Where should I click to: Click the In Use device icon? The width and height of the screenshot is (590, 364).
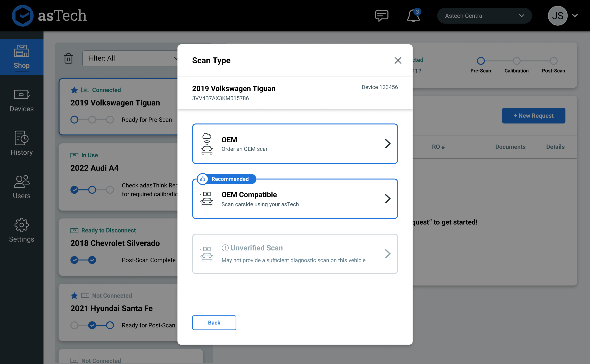[x=74, y=155]
